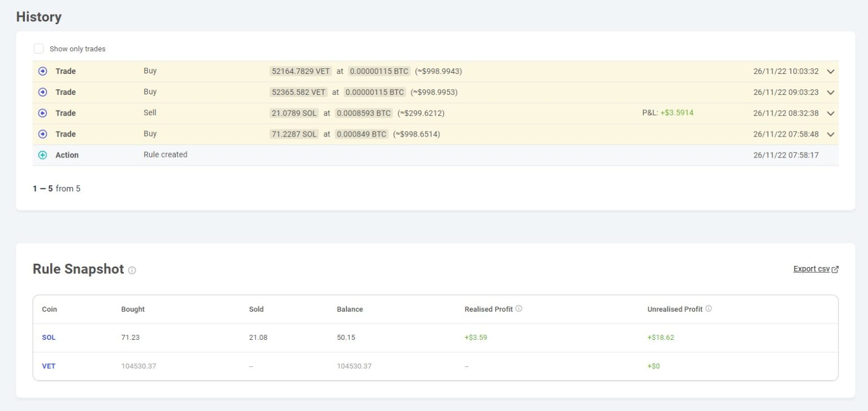Click the buy icon on the 07:58:48 SOL trade
Image resolution: width=868 pixels, height=411 pixels.
tap(42, 134)
